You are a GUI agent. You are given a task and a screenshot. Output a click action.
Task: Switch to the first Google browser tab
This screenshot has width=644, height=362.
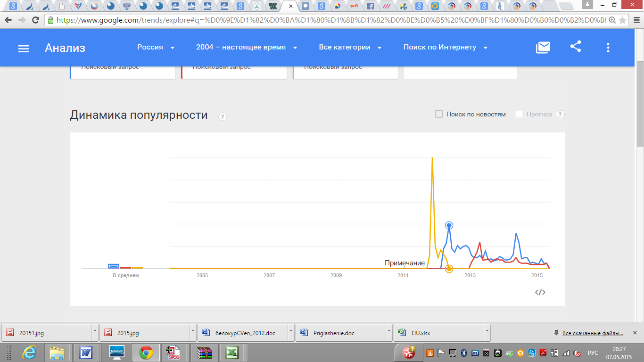13,7
